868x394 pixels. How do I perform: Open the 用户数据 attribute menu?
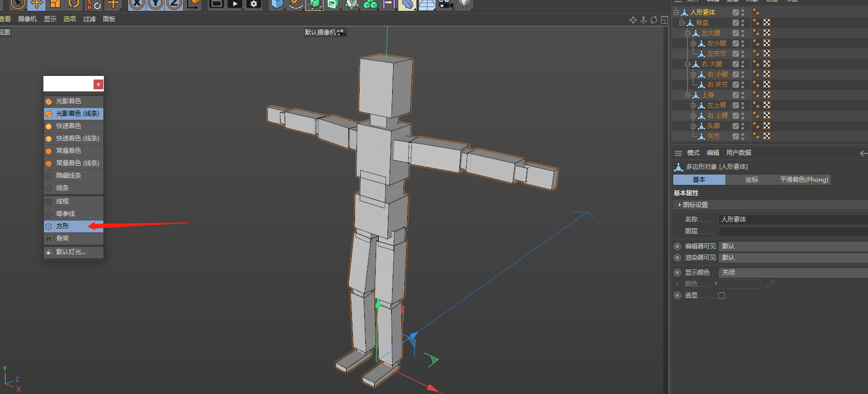tap(739, 153)
